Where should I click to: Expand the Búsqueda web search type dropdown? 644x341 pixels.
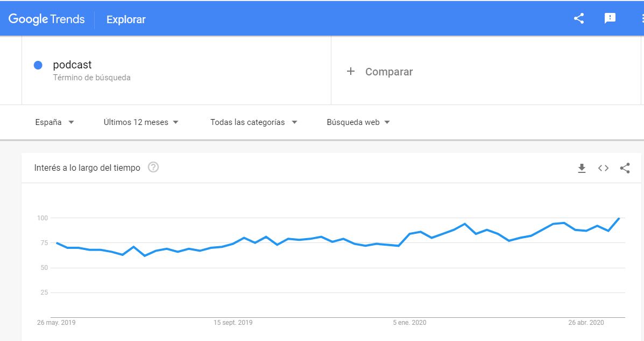[358, 122]
